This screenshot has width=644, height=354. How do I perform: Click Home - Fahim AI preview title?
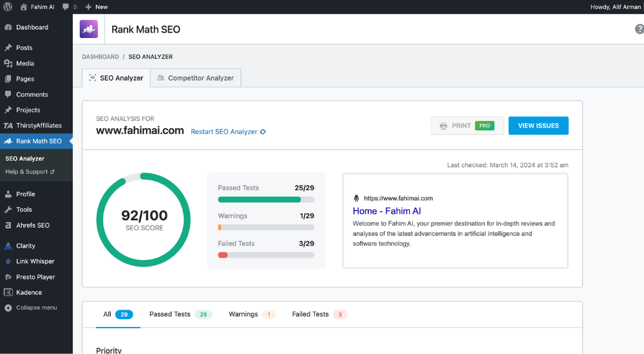[386, 211]
